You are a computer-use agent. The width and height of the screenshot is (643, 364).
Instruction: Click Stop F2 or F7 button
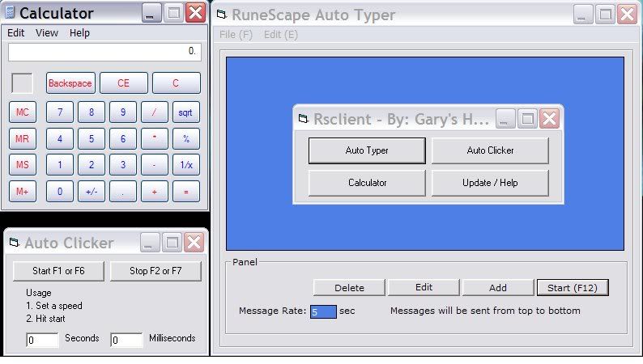click(155, 271)
